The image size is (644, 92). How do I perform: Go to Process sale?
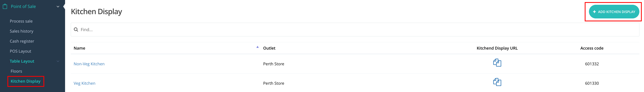coord(21,21)
